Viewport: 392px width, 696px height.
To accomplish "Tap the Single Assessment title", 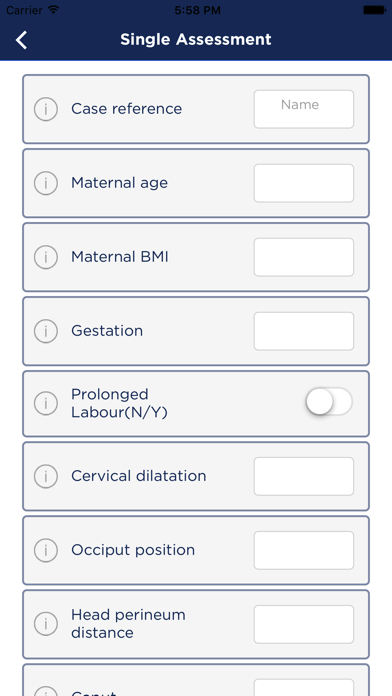I will click(x=196, y=40).
